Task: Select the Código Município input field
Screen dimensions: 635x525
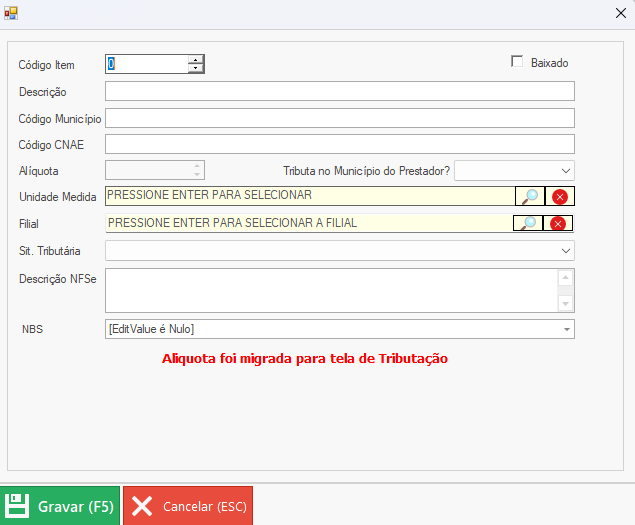Action: click(x=340, y=118)
